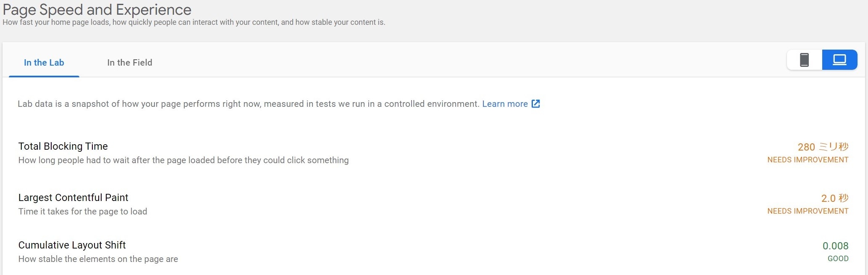Screen dimensions: 868x275
Task: Click the 2.0 second paint value
Action: pos(834,198)
